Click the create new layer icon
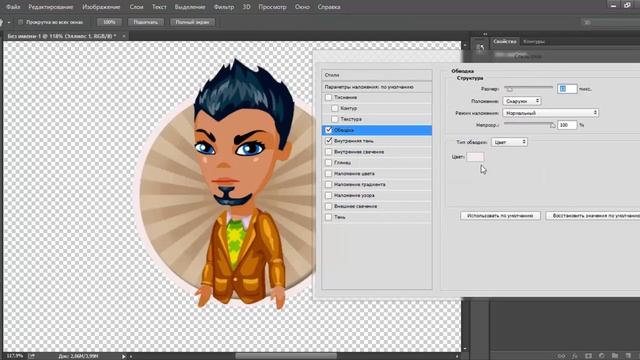 coord(628,356)
